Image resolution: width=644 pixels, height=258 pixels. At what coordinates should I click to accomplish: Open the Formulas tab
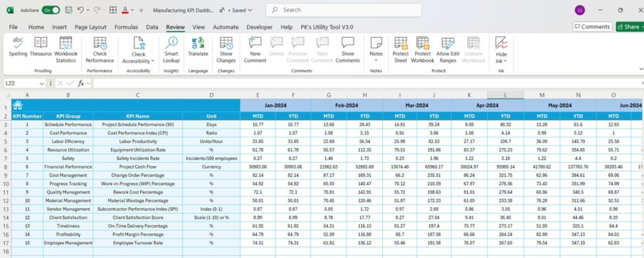[x=126, y=27]
